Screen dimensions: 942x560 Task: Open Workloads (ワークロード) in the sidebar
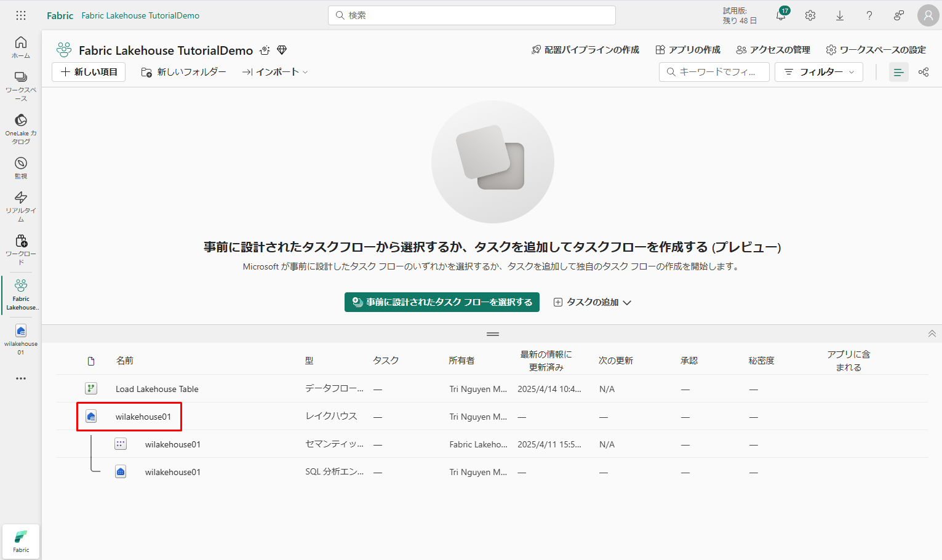21,248
